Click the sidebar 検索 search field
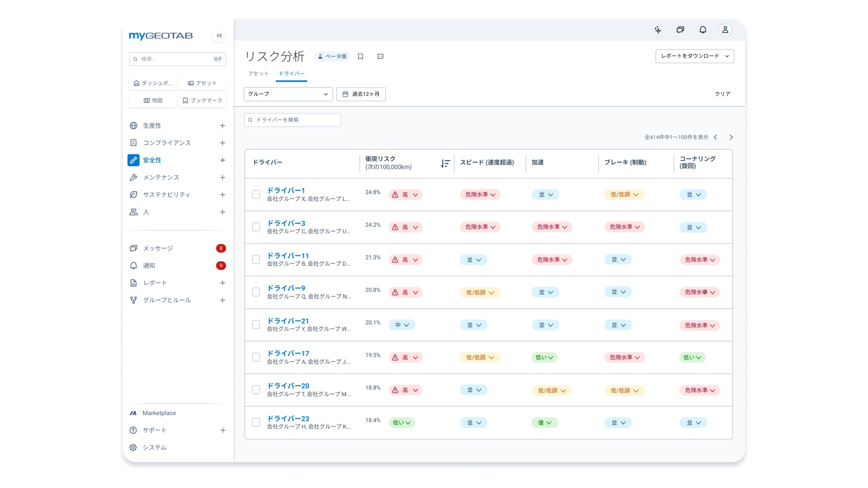 (x=177, y=59)
